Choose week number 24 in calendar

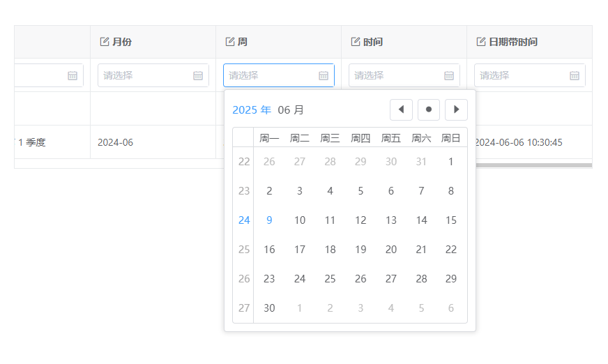click(244, 220)
